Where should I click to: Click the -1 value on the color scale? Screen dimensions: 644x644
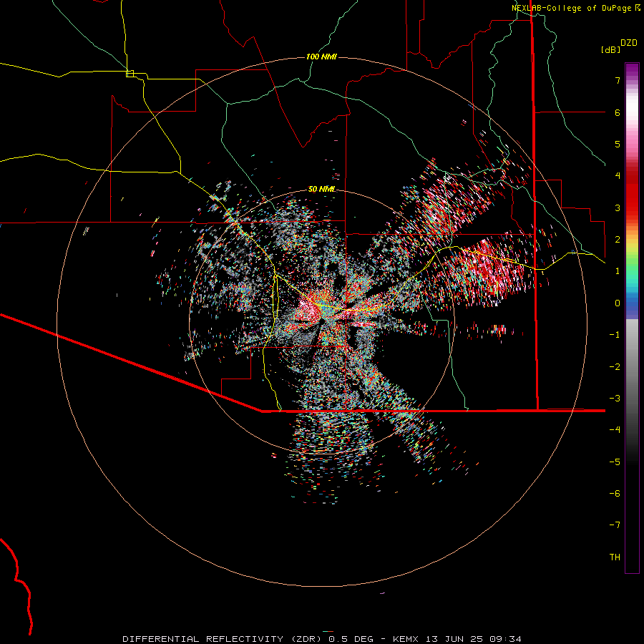615,335
